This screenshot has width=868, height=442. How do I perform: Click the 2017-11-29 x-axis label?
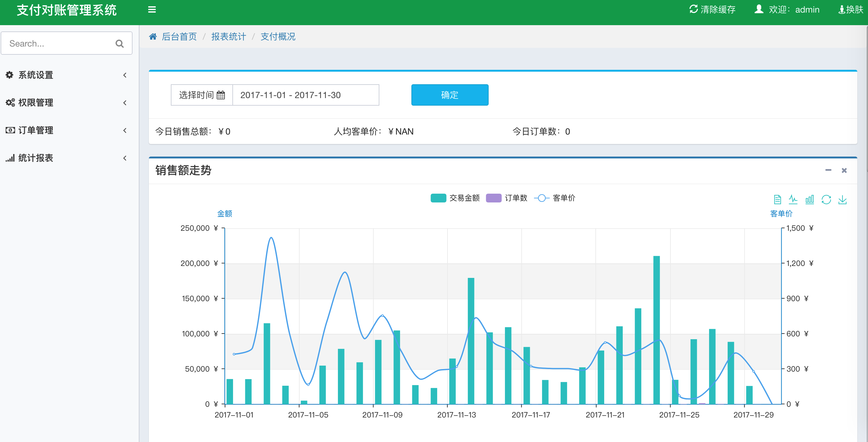[x=753, y=415]
